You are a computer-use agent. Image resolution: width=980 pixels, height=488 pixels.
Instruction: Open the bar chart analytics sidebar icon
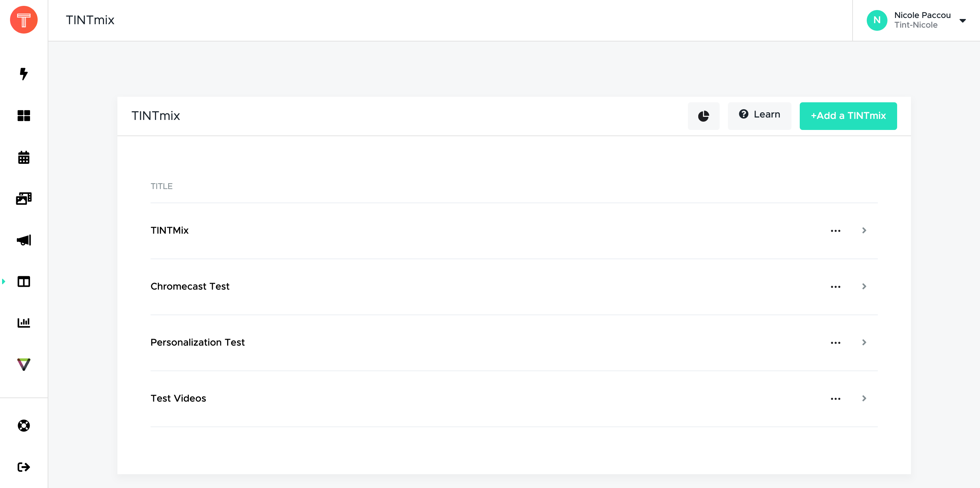(23, 323)
